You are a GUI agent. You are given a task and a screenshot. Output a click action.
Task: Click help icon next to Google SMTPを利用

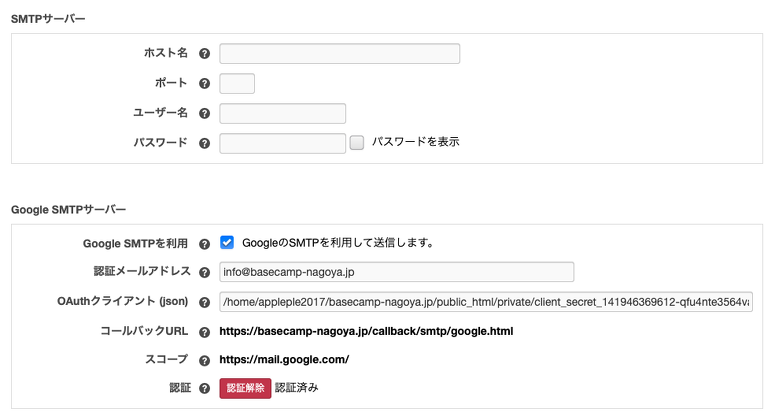205,243
